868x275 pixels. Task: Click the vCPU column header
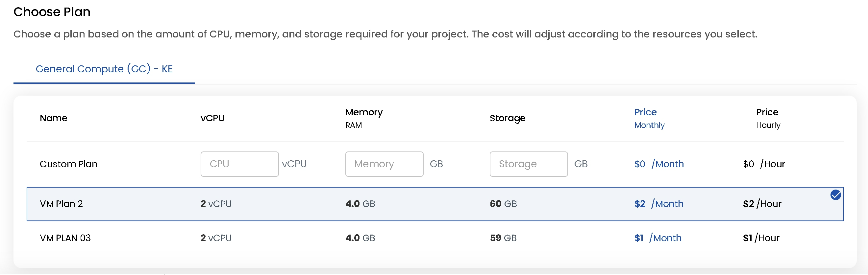pos(212,118)
